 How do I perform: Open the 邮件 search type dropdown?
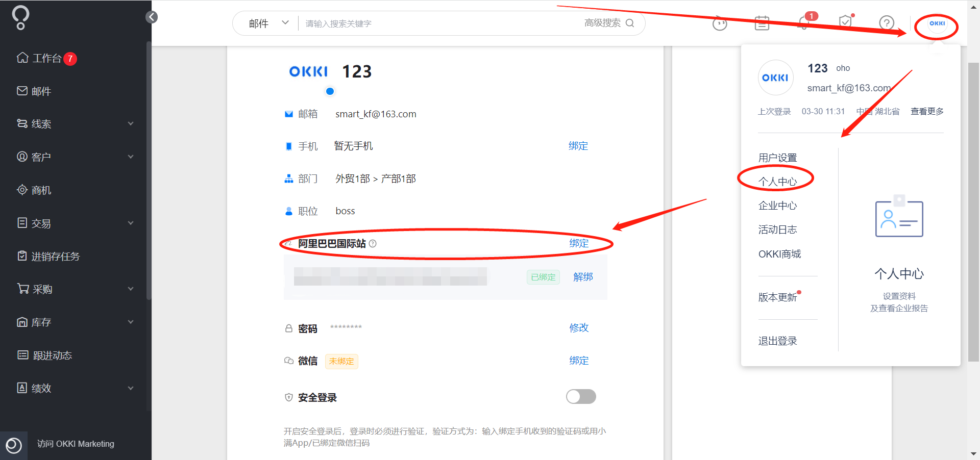click(269, 23)
